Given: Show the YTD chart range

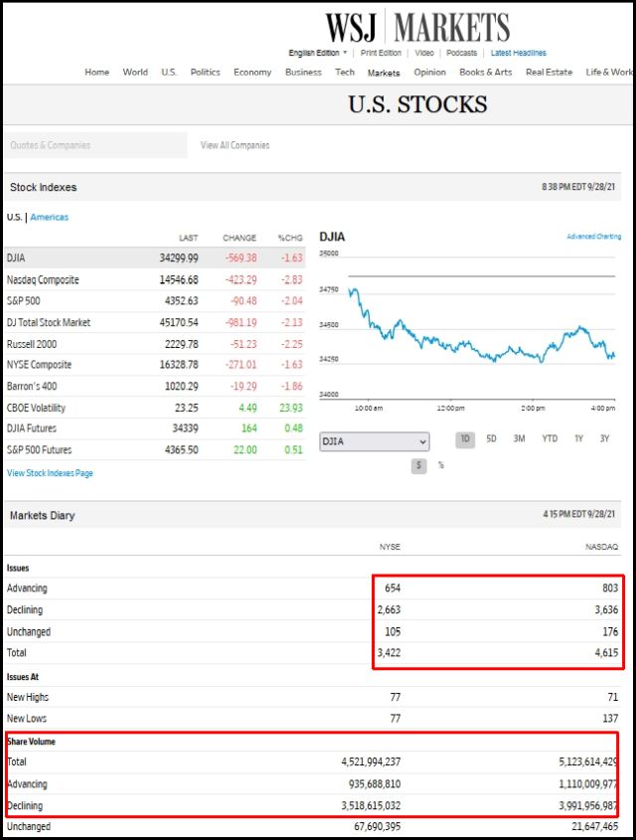Looking at the screenshot, I should [549, 439].
